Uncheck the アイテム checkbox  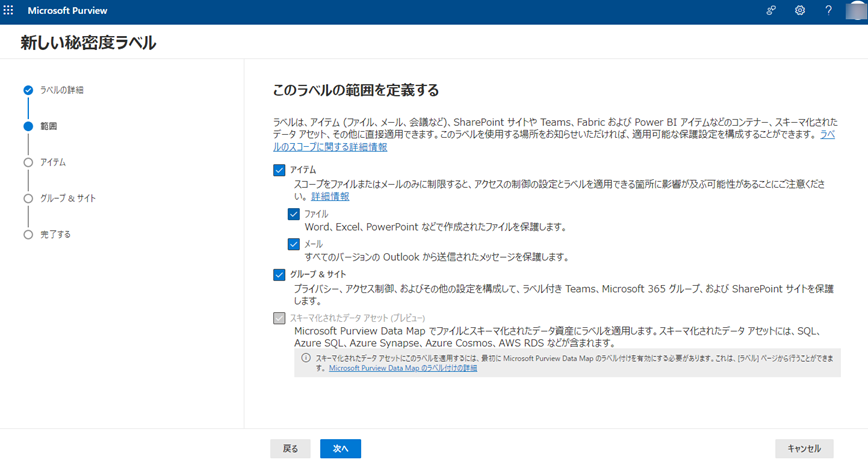pos(279,170)
